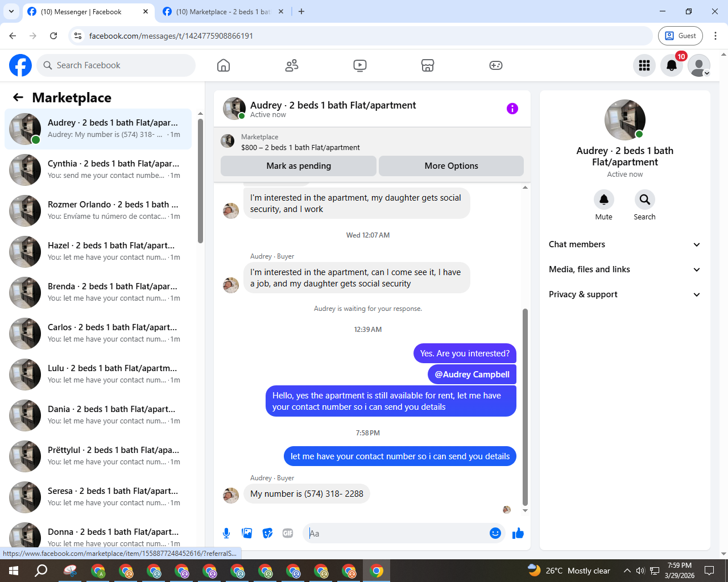Open the taskbar volume control
This screenshot has width=728, height=582.
click(x=640, y=571)
